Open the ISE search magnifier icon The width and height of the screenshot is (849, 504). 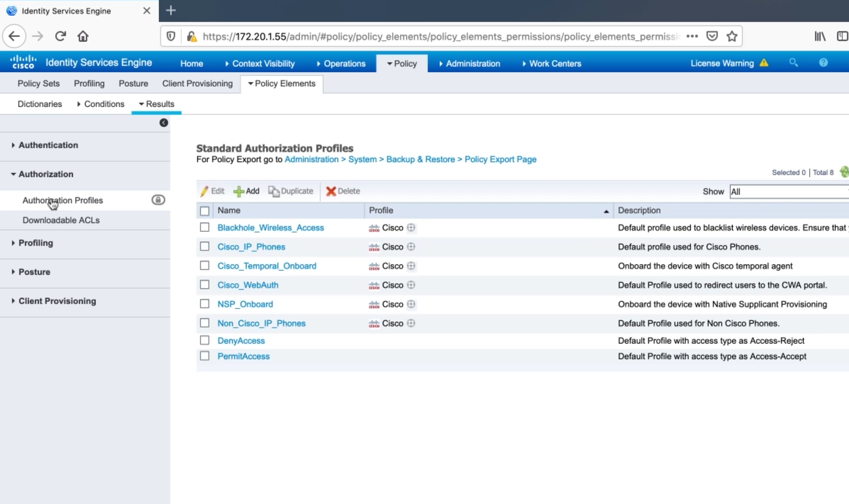[793, 63]
